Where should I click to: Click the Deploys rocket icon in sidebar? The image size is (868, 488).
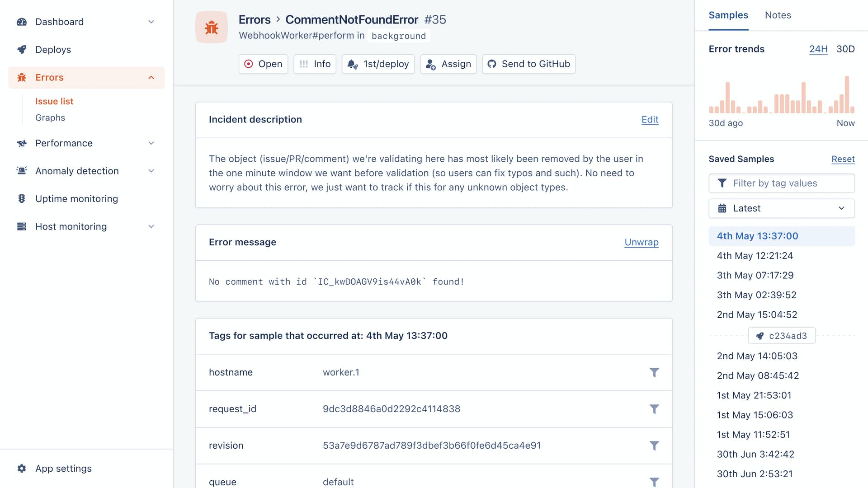pos(21,49)
